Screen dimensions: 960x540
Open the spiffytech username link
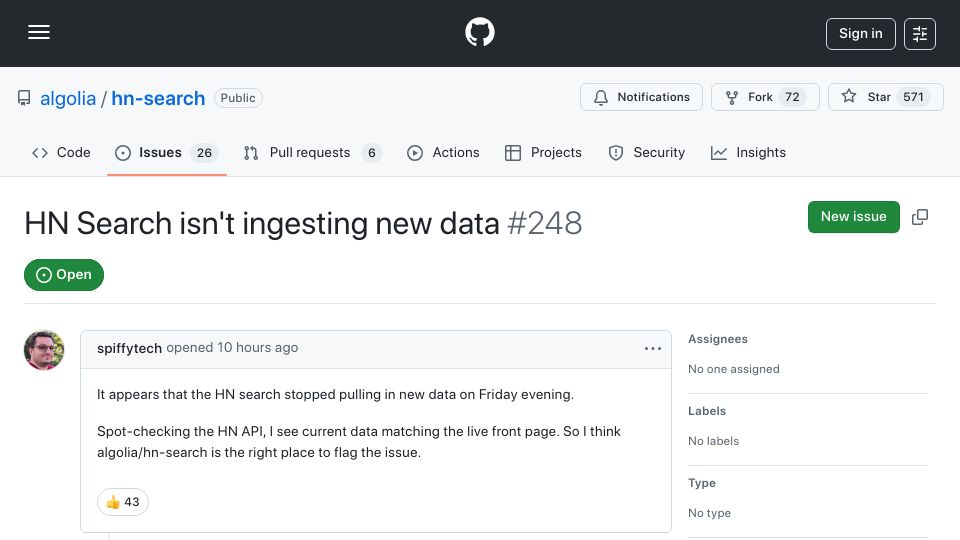(129, 348)
